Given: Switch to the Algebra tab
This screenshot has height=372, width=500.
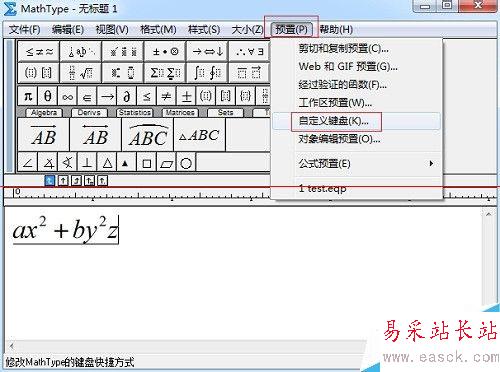Looking at the screenshot, I should (44, 113).
